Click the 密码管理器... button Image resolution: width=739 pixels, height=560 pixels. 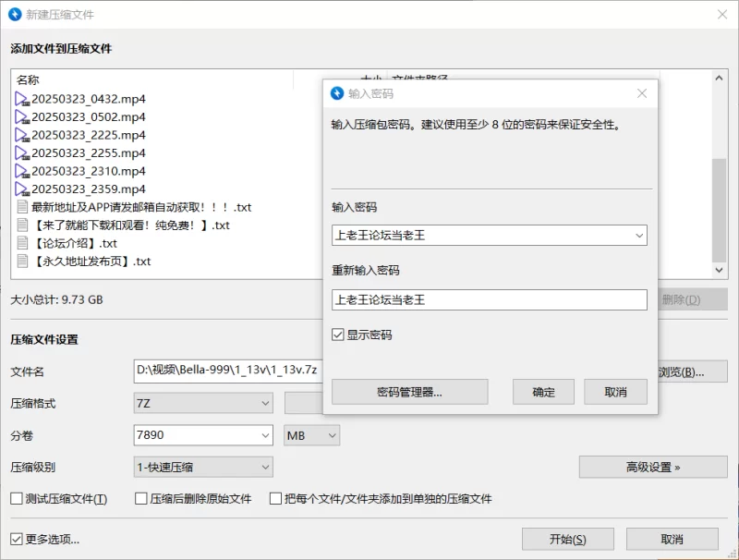pos(409,392)
